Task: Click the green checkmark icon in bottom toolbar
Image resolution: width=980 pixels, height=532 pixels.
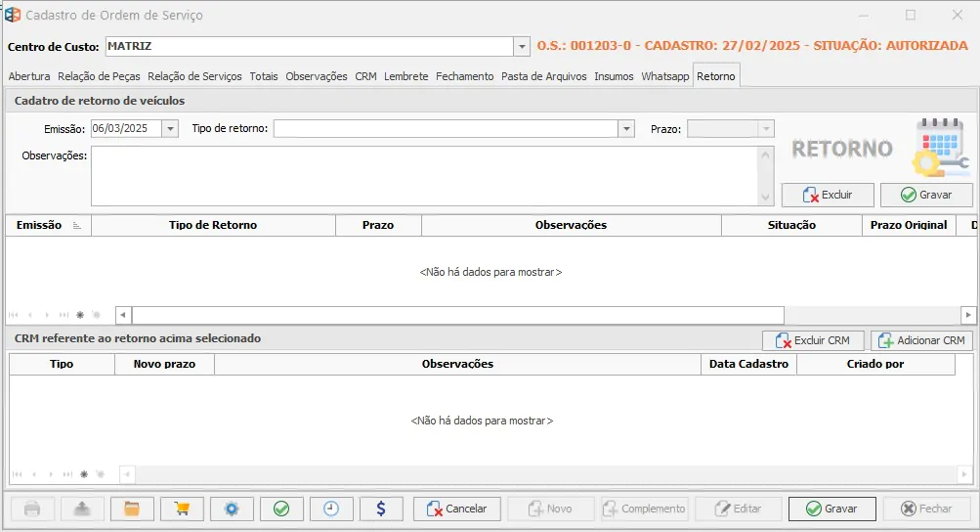Action: 281,509
